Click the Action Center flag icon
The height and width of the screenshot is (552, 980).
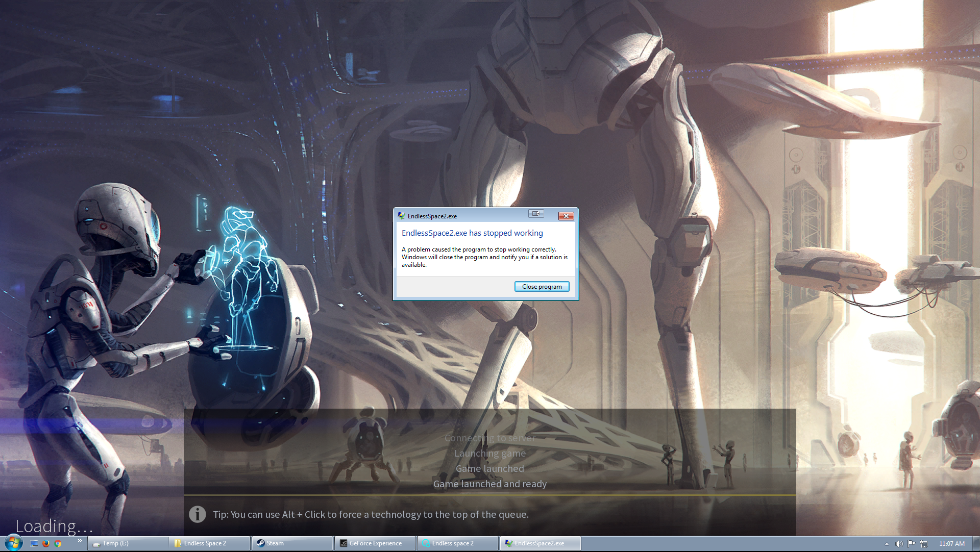(x=912, y=544)
